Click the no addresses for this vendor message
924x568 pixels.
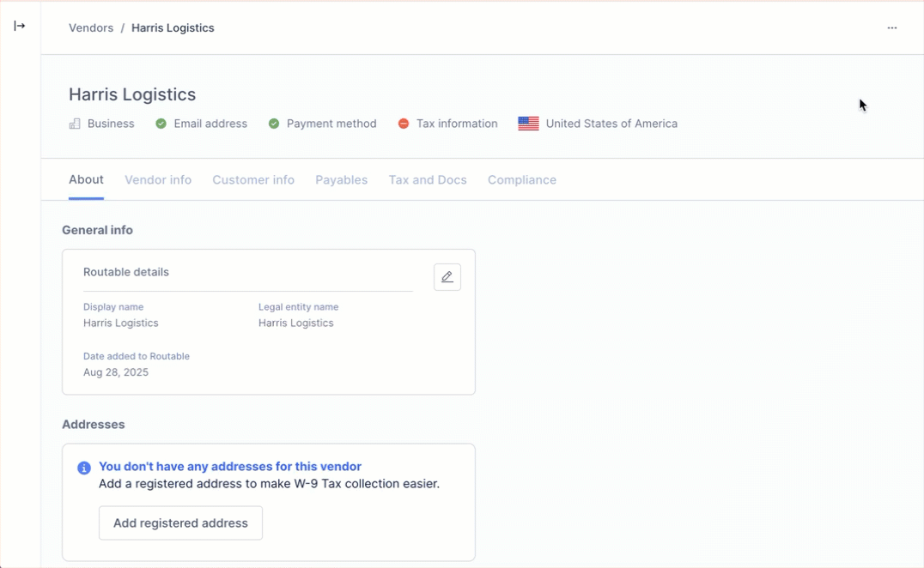pos(230,466)
